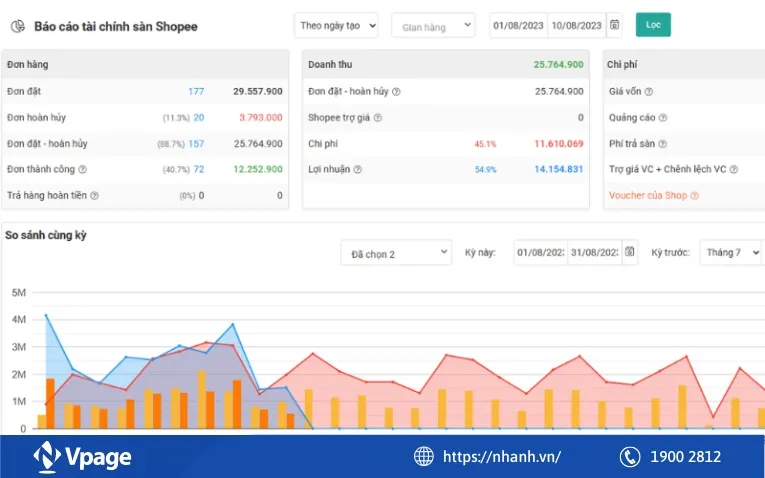This screenshot has width=765, height=478.
Task: Click the 01/08/2023 start date field at top
Action: coord(519,26)
